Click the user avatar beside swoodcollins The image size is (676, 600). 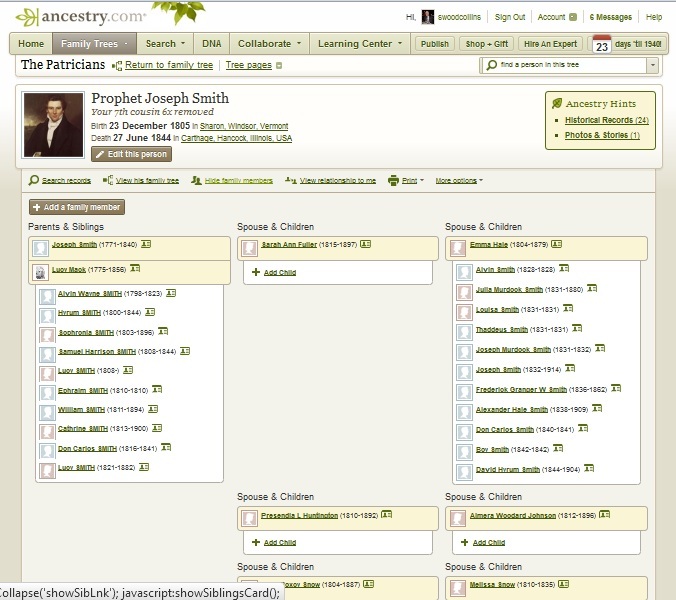coord(427,17)
